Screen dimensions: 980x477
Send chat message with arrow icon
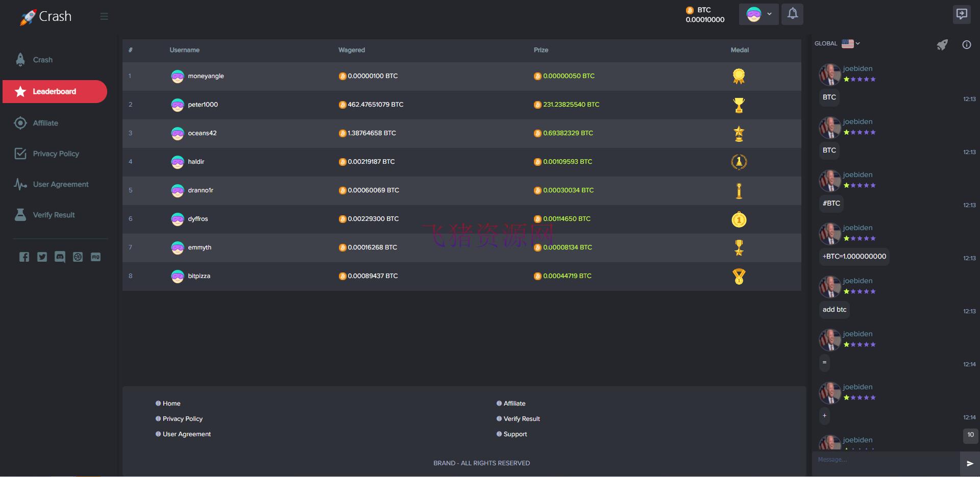click(970, 463)
